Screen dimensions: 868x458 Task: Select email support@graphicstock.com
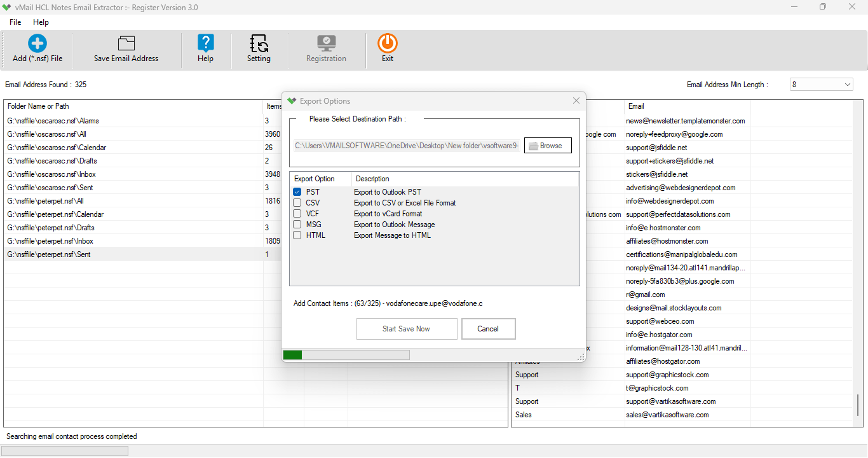(667, 375)
